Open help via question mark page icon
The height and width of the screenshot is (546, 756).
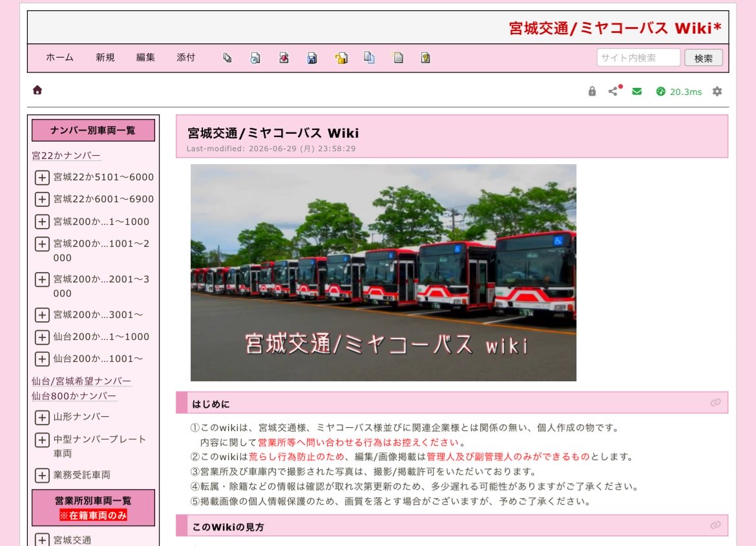pos(425,58)
